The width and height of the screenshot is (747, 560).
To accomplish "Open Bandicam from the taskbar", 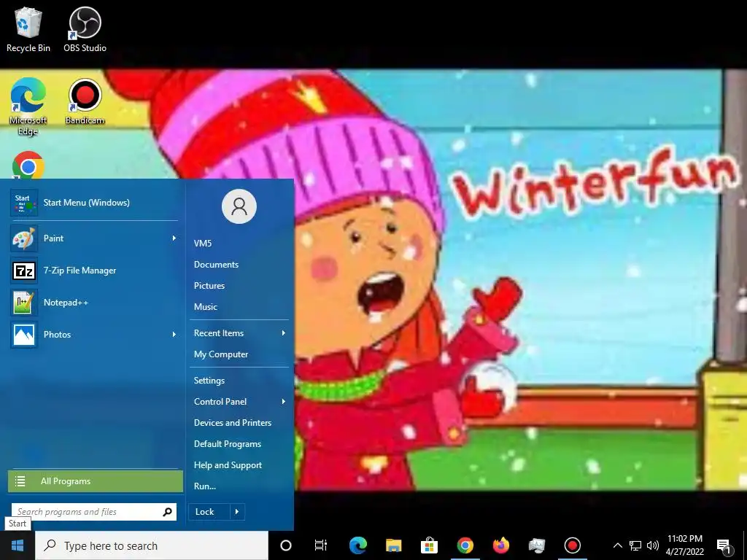I will click(572, 545).
